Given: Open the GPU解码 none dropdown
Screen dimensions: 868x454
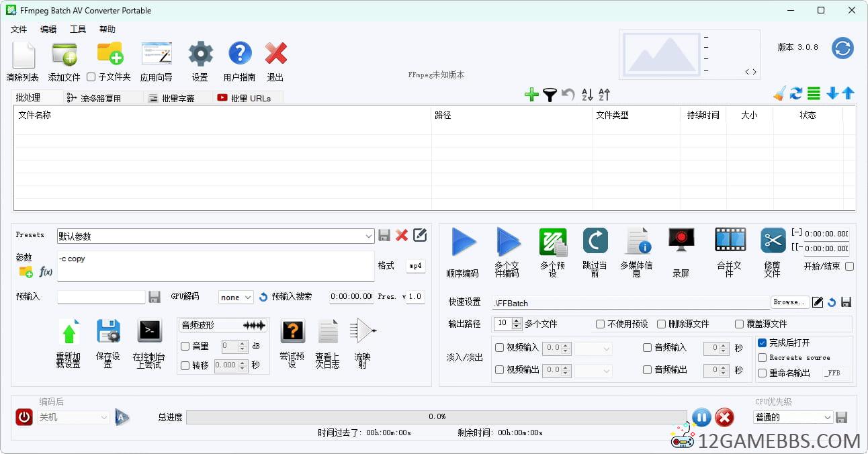Looking at the screenshot, I should click(x=235, y=297).
